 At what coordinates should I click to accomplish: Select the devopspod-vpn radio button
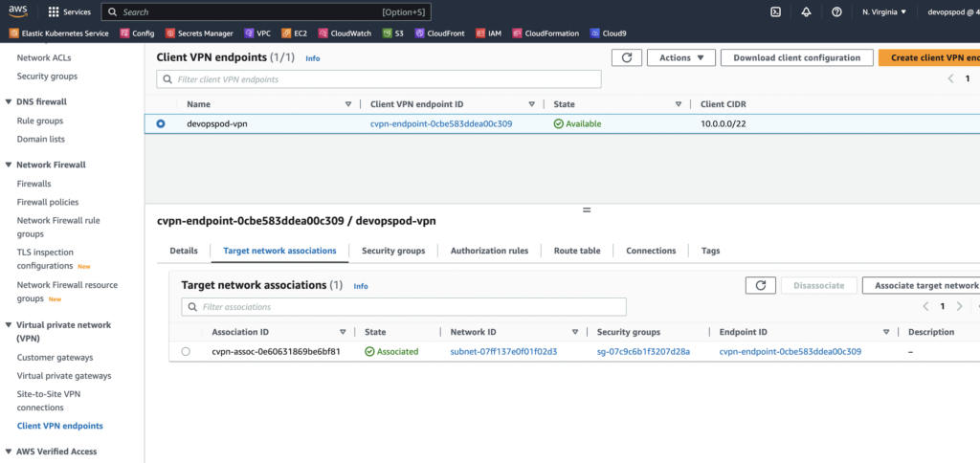[161, 123]
